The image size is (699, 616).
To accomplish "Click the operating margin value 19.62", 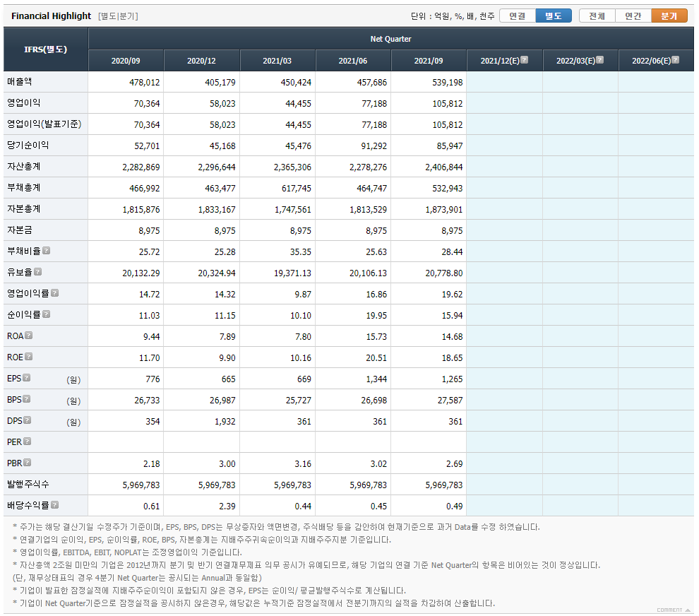I will pyautogui.click(x=453, y=295).
